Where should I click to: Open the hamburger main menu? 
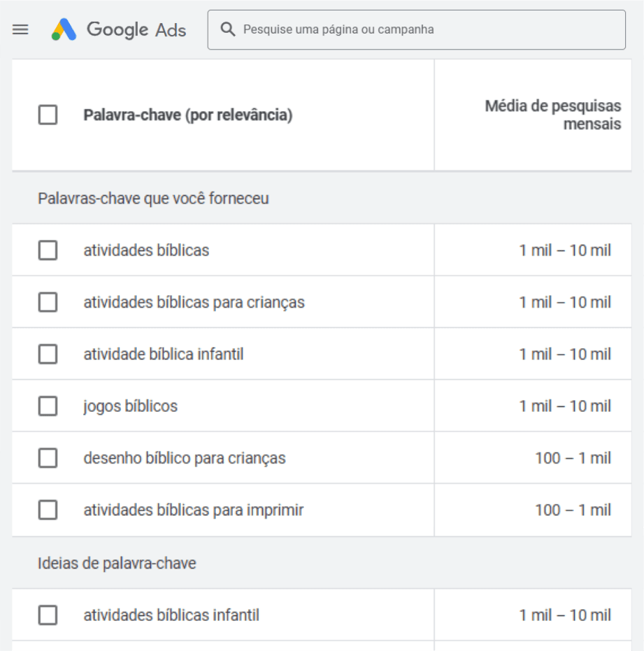(20, 29)
